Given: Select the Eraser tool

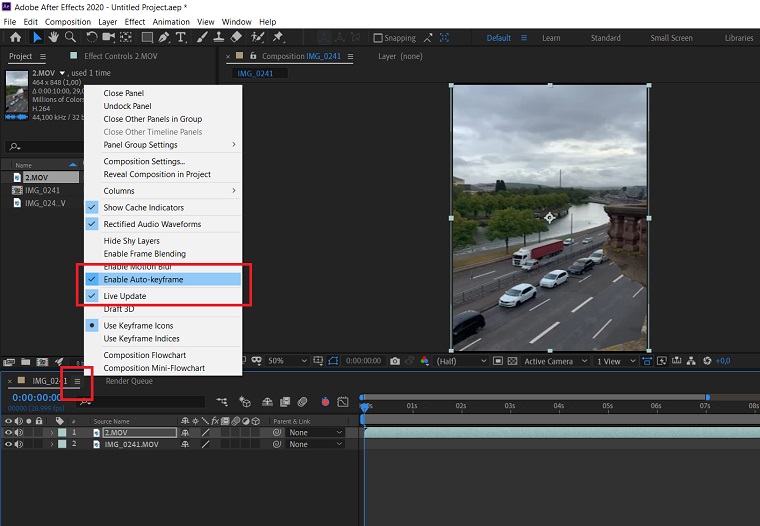Looking at the screenshot, I should coord(236,38).
